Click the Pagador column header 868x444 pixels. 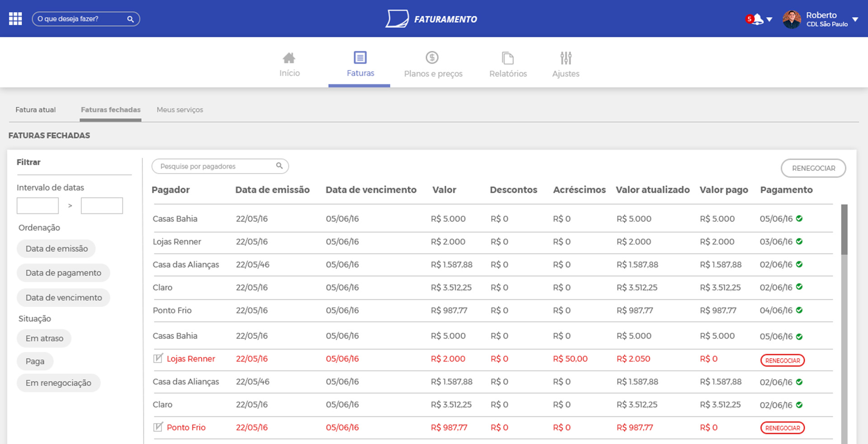[170, 190]
